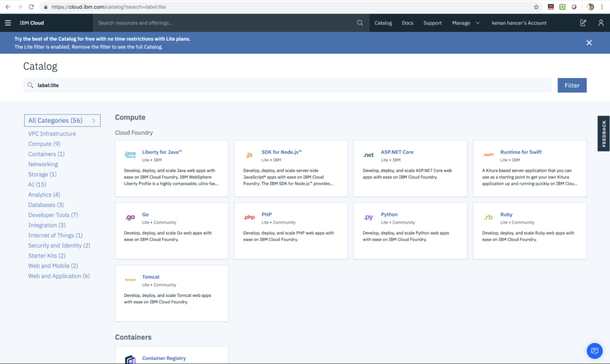The width and height of the screenshot is (610, 364).
Task: Open the user profile avatar icon
Action: 600,23
